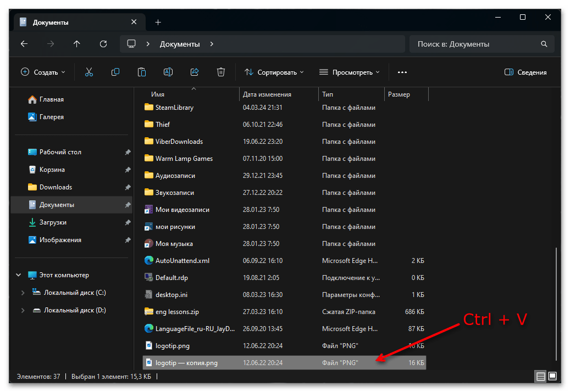
Task: Toggle the Сведения details pane
Action: (x=525, y=72)
